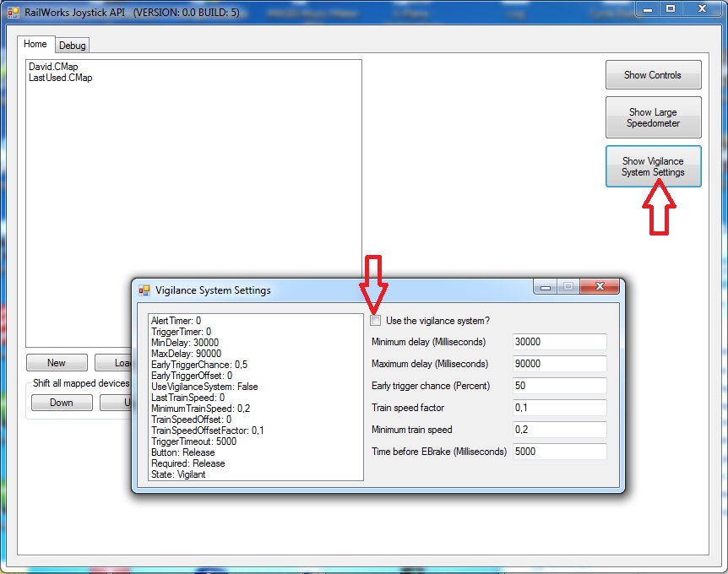Screen dimensions: 728x574
Task: Click Show Vigilance System Settings button
Action: pos(653,166)
